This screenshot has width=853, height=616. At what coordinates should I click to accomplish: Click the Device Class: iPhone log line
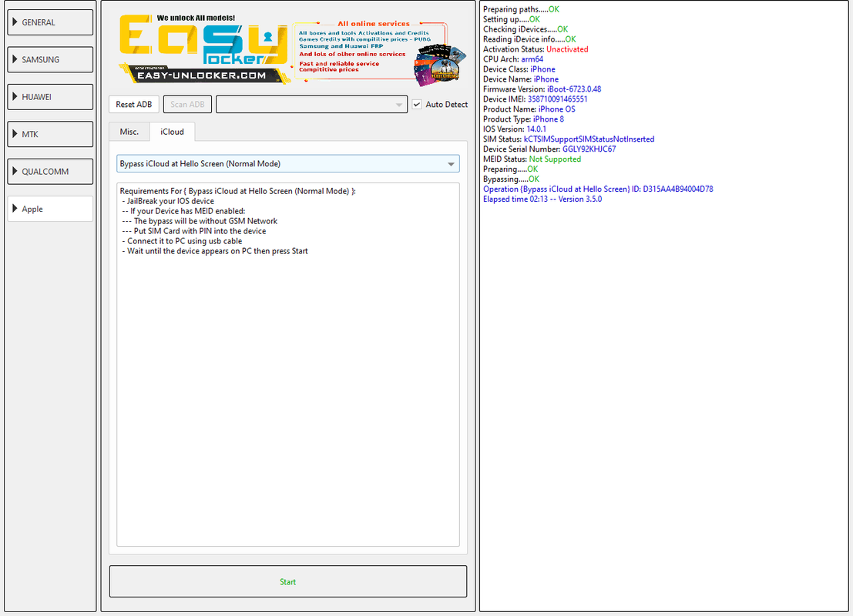(x=519, y=69)
